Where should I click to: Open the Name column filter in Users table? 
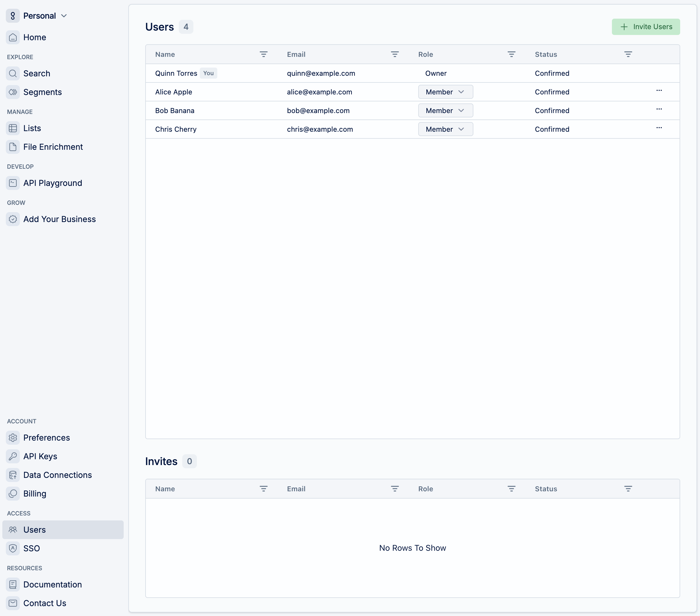263,54
